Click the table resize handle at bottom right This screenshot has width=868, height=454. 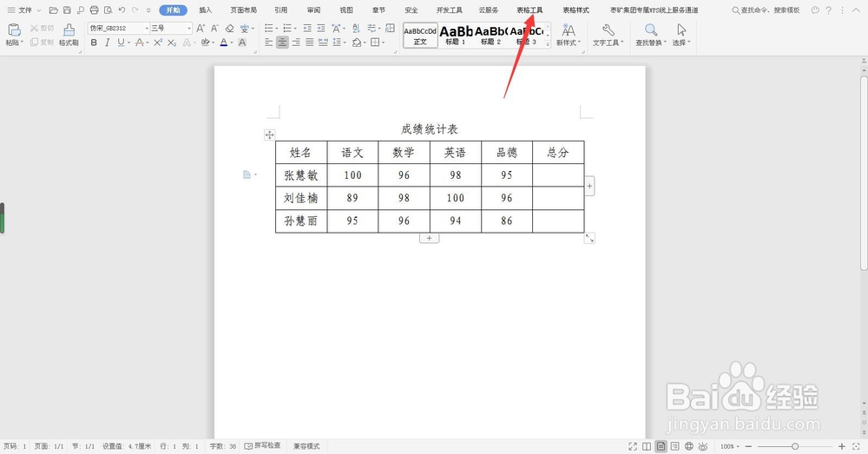click(589, 238)
